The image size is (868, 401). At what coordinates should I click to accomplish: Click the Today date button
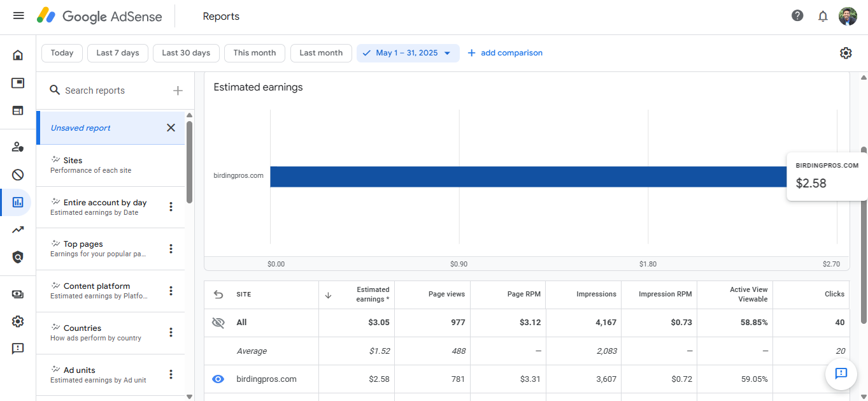point(62,53)
